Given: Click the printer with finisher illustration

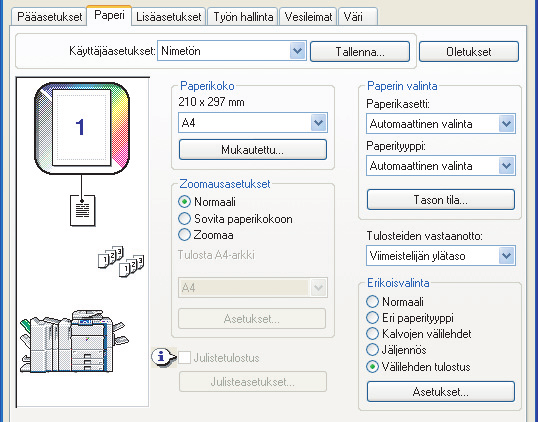Looking at the screenshot, I should coord(74,341).
